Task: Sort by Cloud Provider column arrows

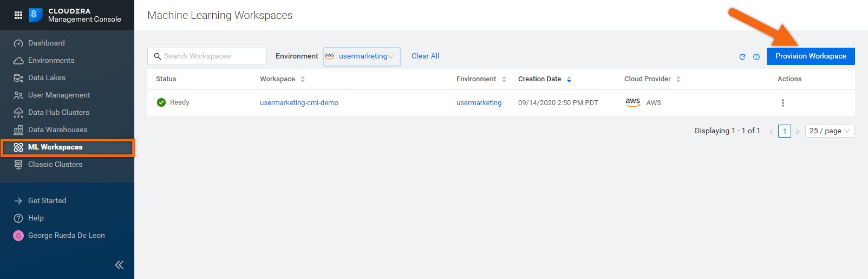Action: point(678,79)
